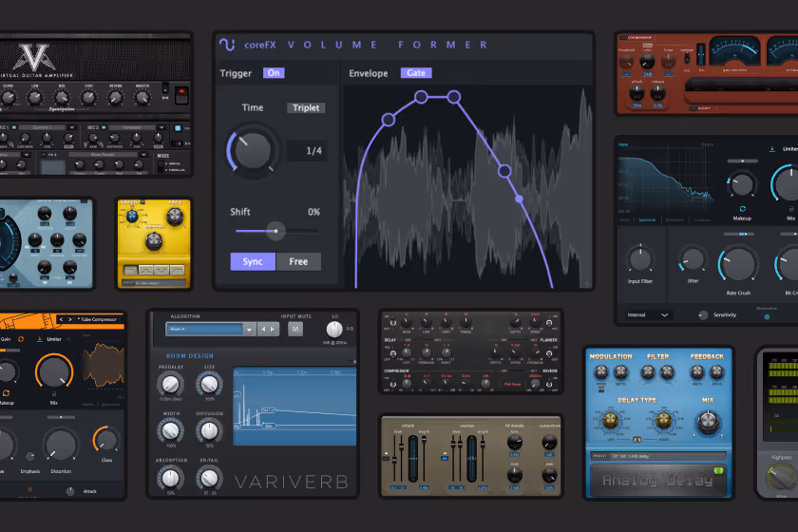This screenshot has width=798, height=532.
Task: Click the Speed knob on yellow pedal
Action: pyautogui.click(x=132, y=216)
